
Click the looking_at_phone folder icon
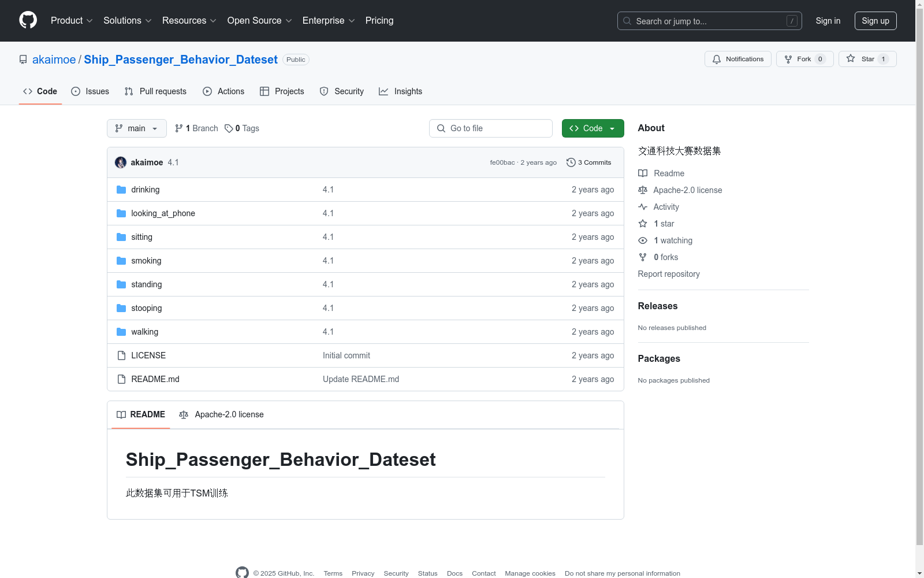[x=121, y=213]
